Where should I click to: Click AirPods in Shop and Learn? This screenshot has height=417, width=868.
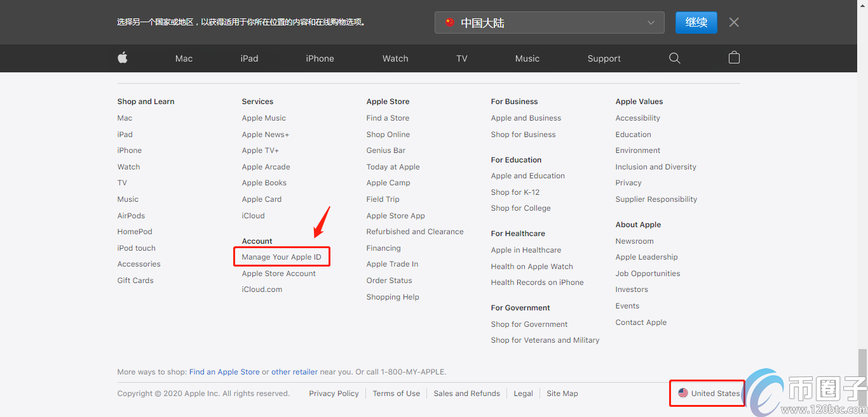[x=132, y=216]
